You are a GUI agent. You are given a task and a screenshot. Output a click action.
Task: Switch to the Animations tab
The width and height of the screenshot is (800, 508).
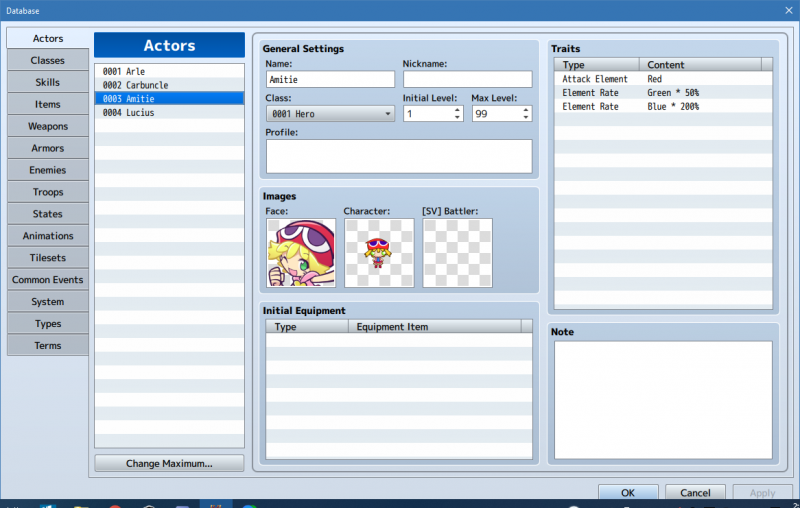48,236
